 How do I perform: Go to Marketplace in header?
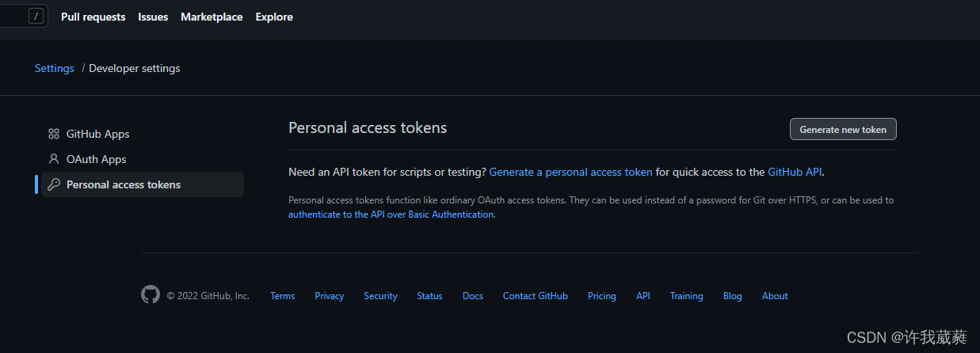[212, 17]
